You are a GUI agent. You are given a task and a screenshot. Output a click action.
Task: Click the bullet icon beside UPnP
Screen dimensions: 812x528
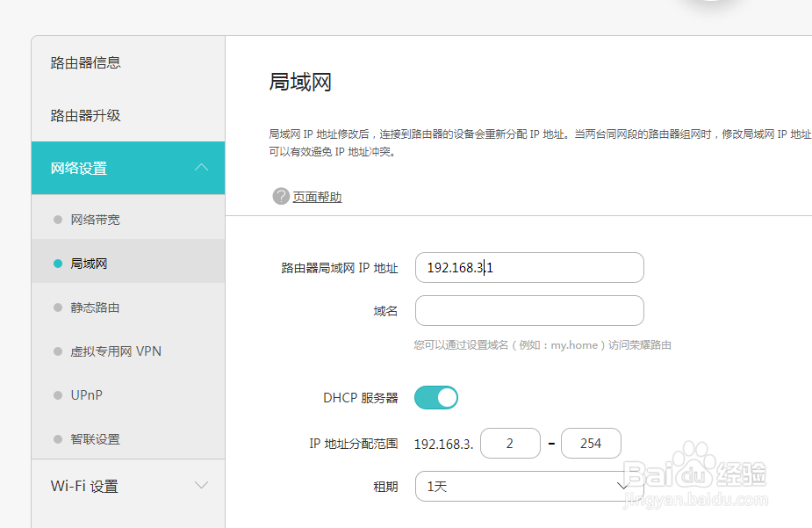(x=56, y=394)
